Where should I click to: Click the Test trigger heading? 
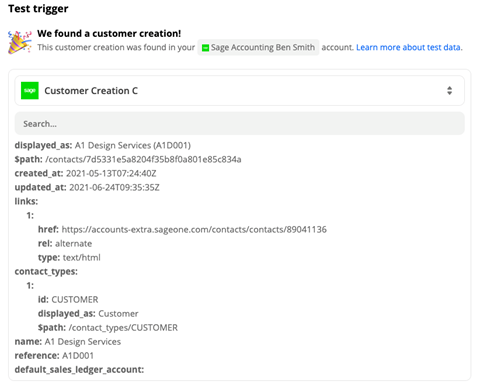pyautogui.click(x=38, y=9)
